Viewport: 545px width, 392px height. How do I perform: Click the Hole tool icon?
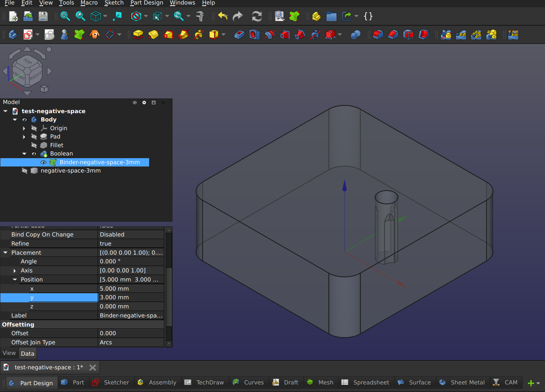click(x=255, y=35)
